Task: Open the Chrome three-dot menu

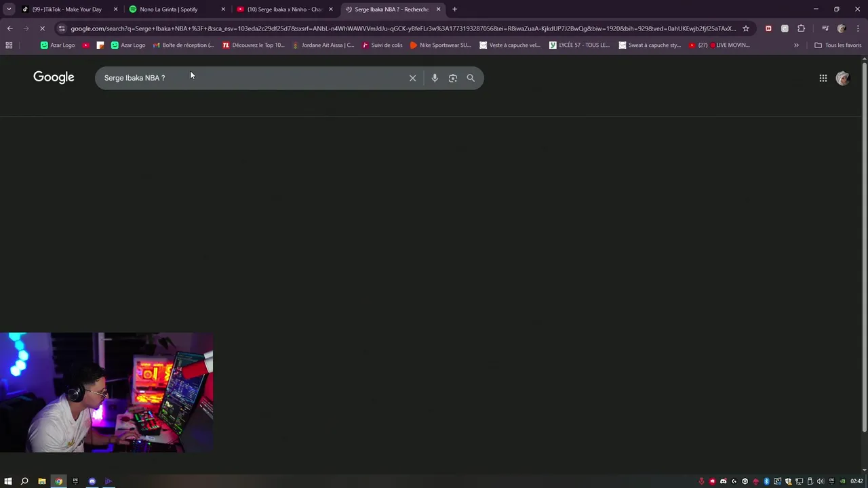Action: (x=858, y=28)
